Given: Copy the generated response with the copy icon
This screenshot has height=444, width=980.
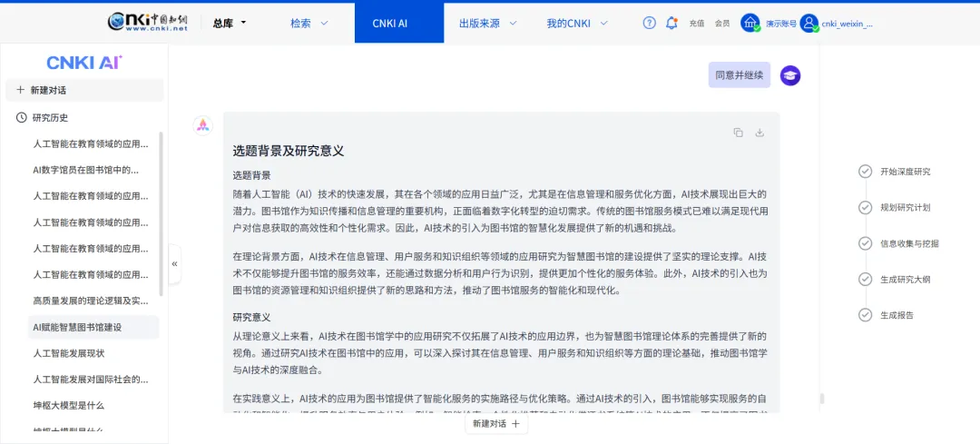Looking at the screenshot, I should (738, 133).
